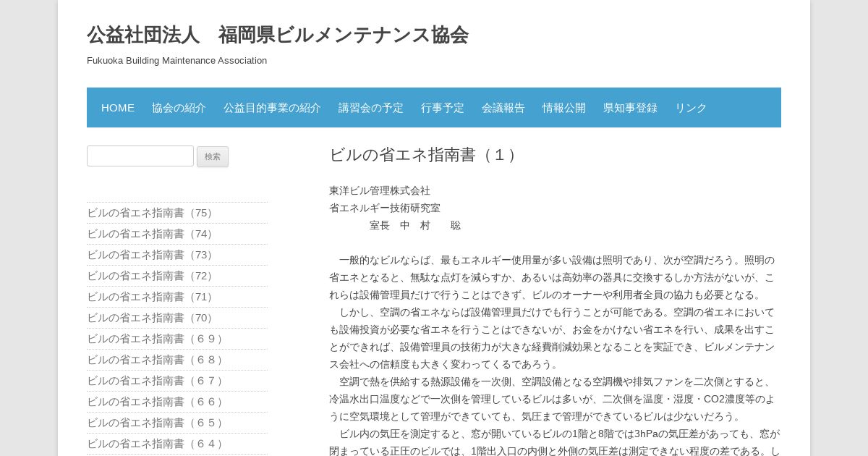The image size is (868, 456).
Task: Open link ビルの省エネ指南書（74）
Action: (x=152, y=234)
